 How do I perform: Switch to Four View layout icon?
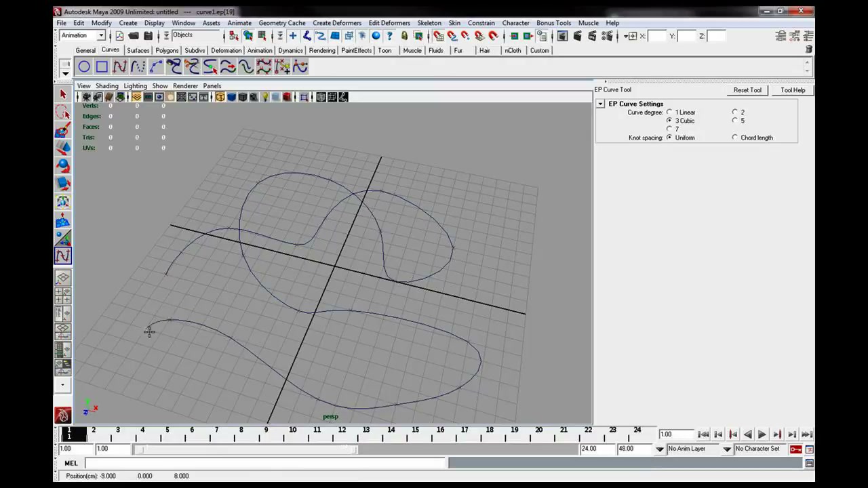(63, 296)
